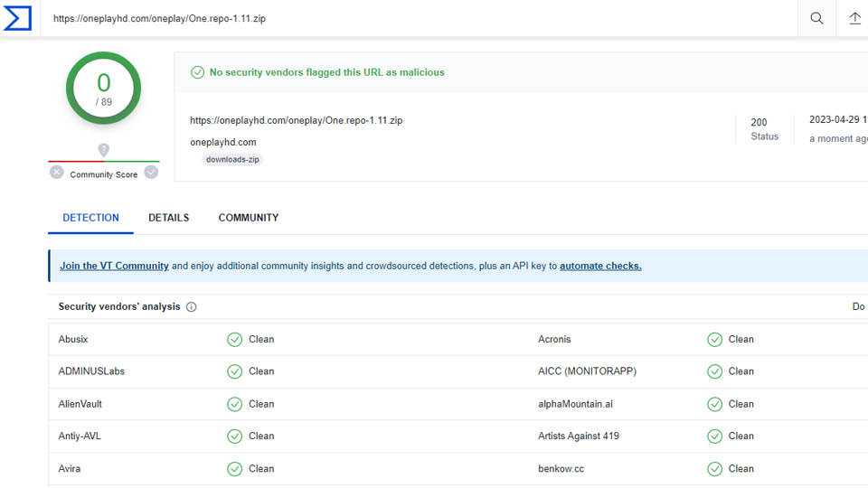This screenshot has height=488, width=868.
Task: Click the upload file icon
Action: [854, 18]
